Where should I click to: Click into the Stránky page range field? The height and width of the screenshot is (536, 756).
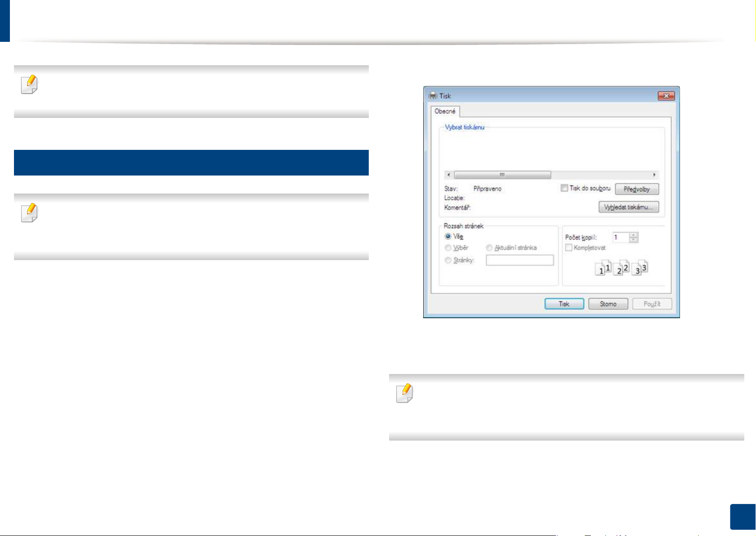pos(520,260)
